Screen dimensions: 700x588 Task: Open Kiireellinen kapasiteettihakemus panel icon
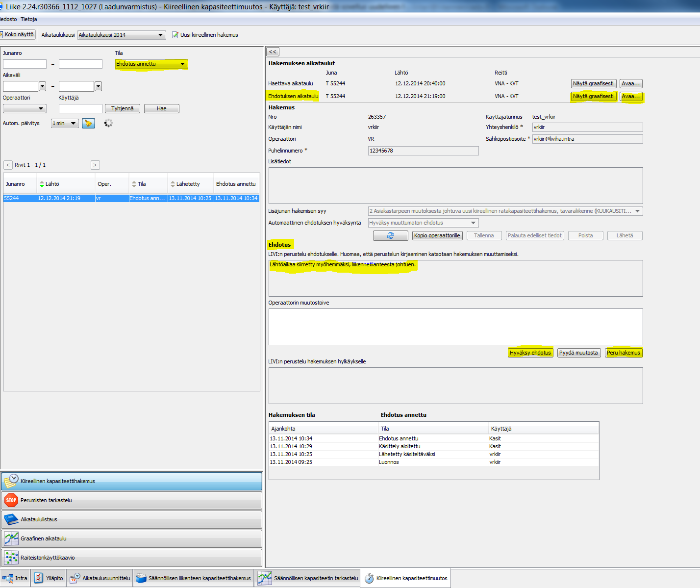(11, 481)
